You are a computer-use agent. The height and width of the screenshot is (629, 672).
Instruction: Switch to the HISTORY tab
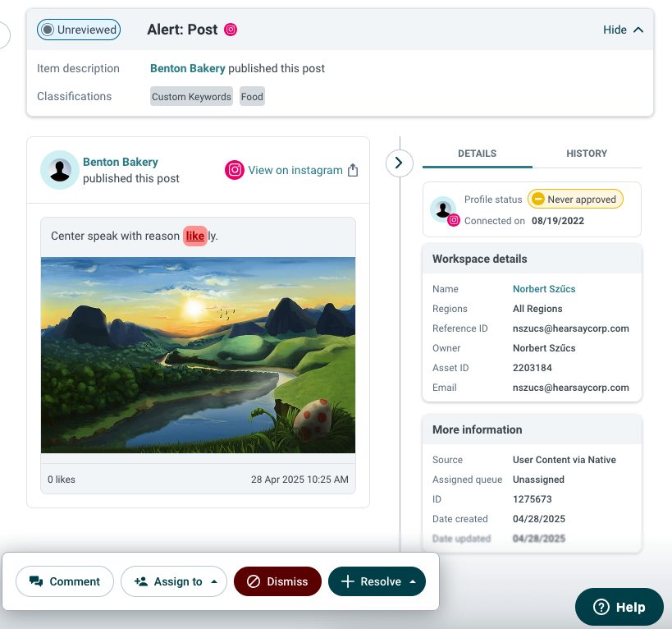click(587, 154)
